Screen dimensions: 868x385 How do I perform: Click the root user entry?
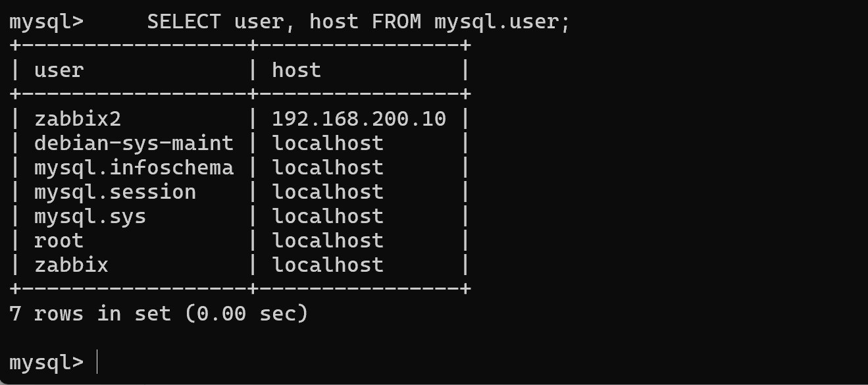[x=59, y=240]
